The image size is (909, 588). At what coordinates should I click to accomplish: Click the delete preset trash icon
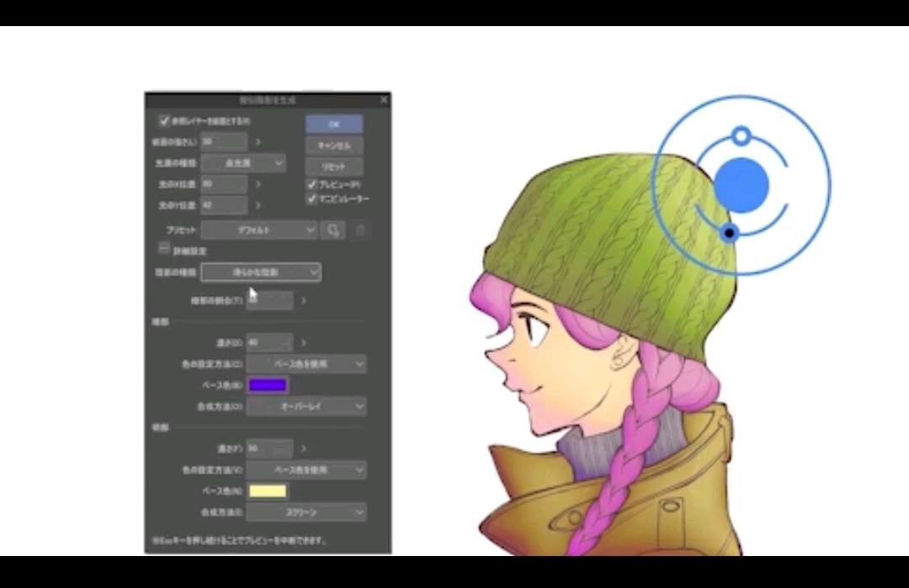(x=360, y=230)
